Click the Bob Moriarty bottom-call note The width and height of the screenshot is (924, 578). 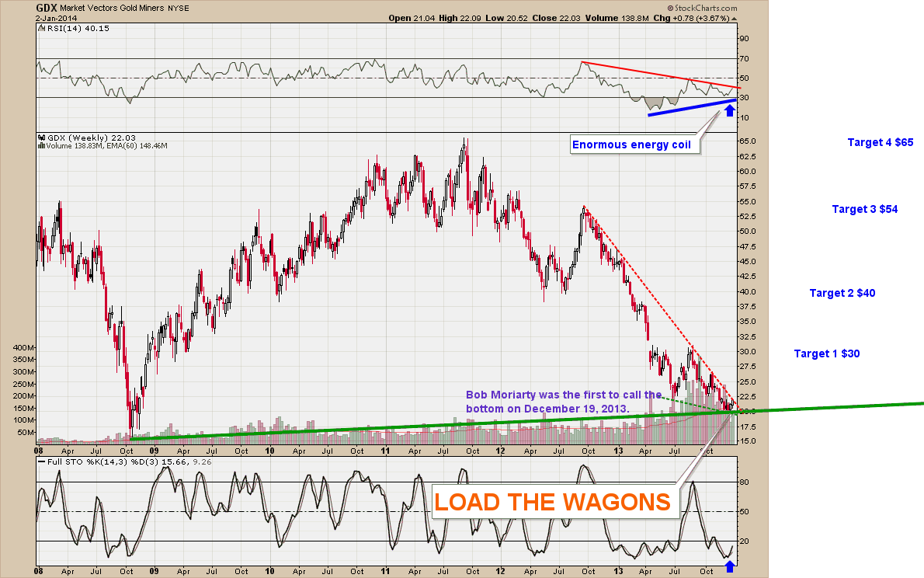click(x=564, y=402)
